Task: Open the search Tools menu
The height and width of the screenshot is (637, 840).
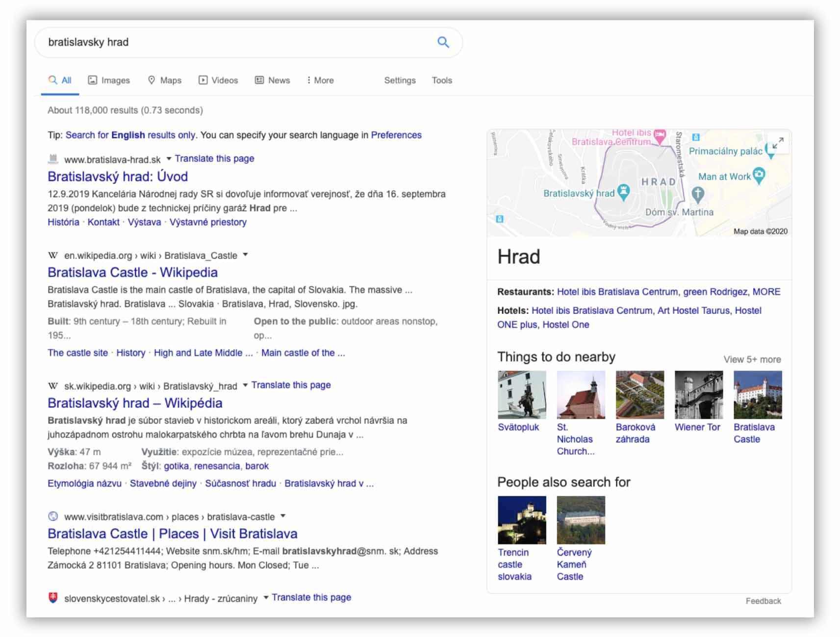Action: [x=442, y=80]
